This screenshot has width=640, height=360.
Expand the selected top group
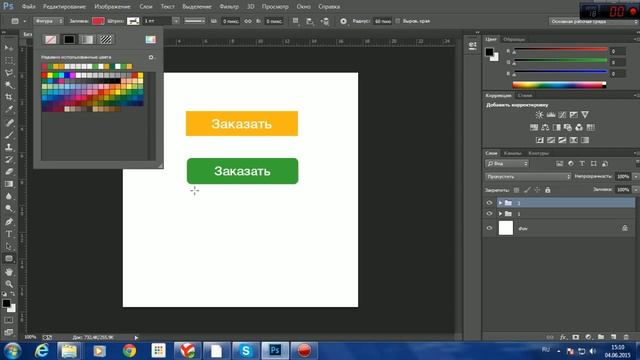pos(500,203)
